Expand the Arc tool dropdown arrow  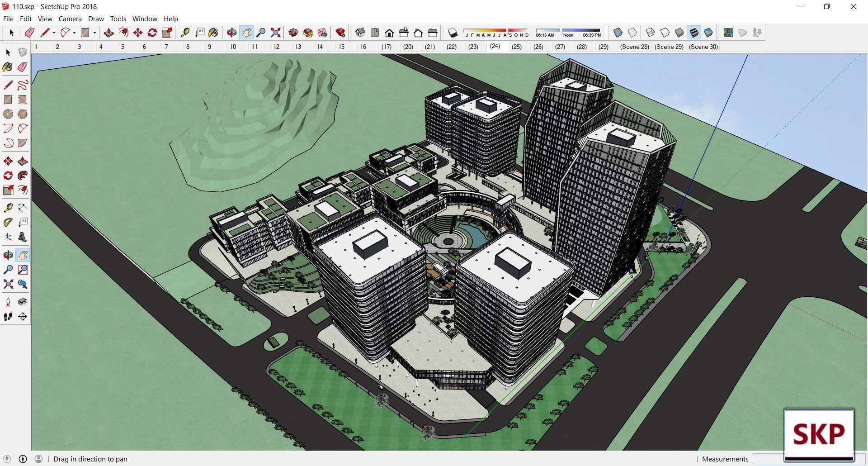(x=74, y=33)
